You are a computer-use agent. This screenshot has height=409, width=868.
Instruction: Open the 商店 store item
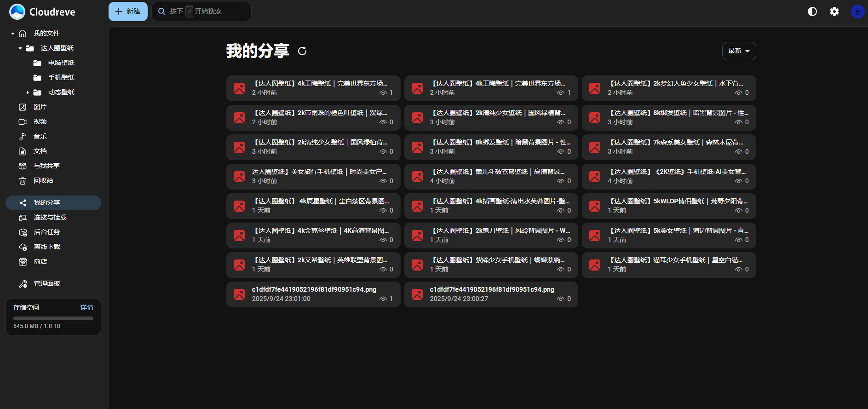tap(40, 262)
